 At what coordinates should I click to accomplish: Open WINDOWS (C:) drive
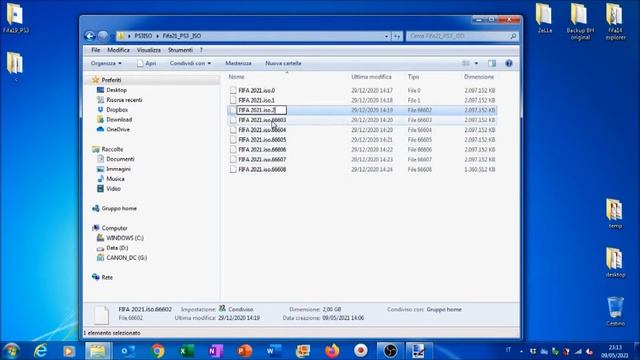pos(125,238)
